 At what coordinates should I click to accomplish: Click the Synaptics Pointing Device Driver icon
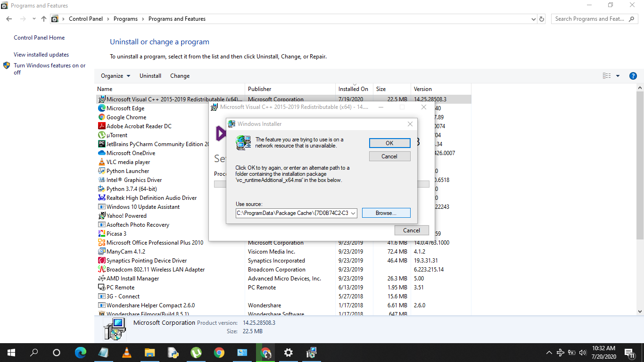(101, 261)
